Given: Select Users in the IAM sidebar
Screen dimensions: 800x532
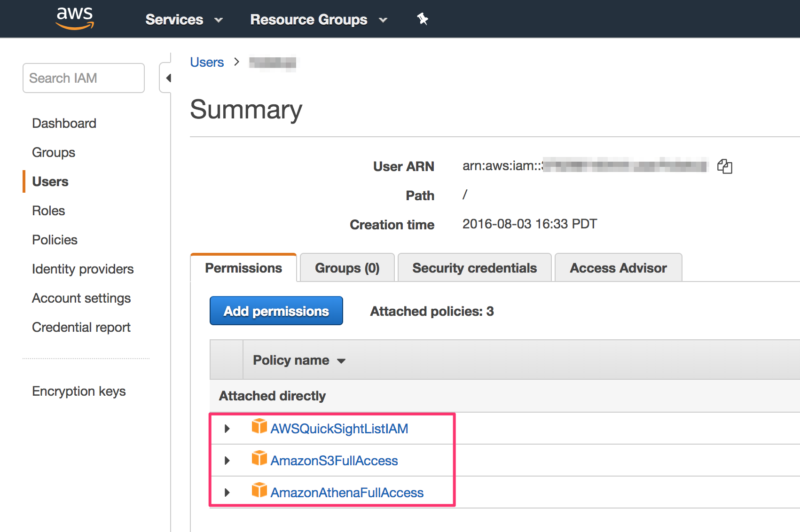Looking at the screenshot, I should [x=50, y=181].
